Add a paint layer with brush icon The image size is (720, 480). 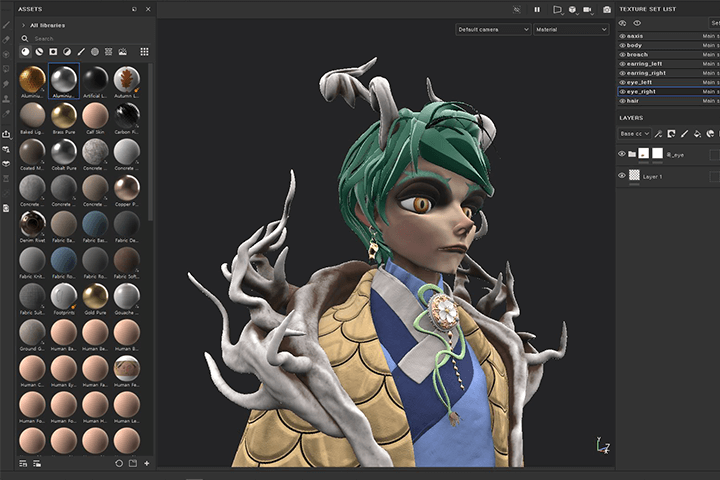684,134
